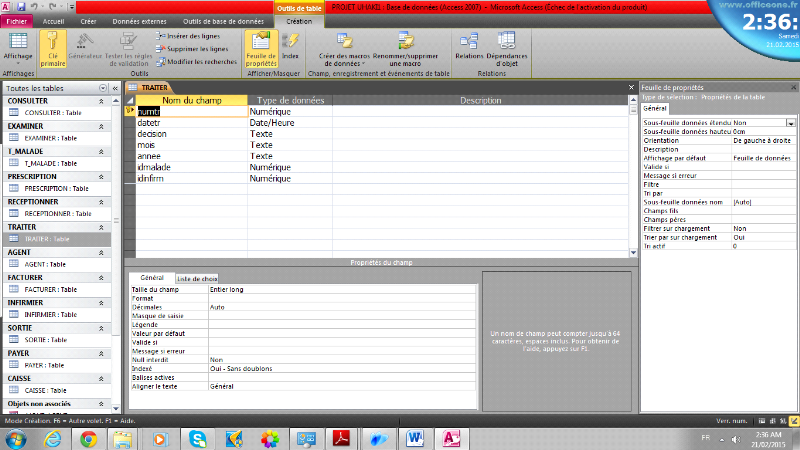Image resolution: width=800 pixels, height=450 pixels.
Task: Switch to the Liste de choix tab
Action: [x=197, y=278]
